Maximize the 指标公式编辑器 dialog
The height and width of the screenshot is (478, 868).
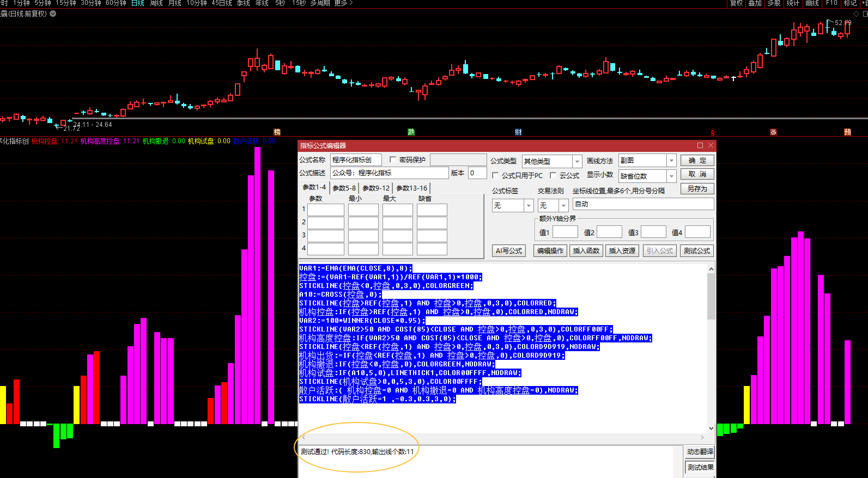[x=700, y=145]
